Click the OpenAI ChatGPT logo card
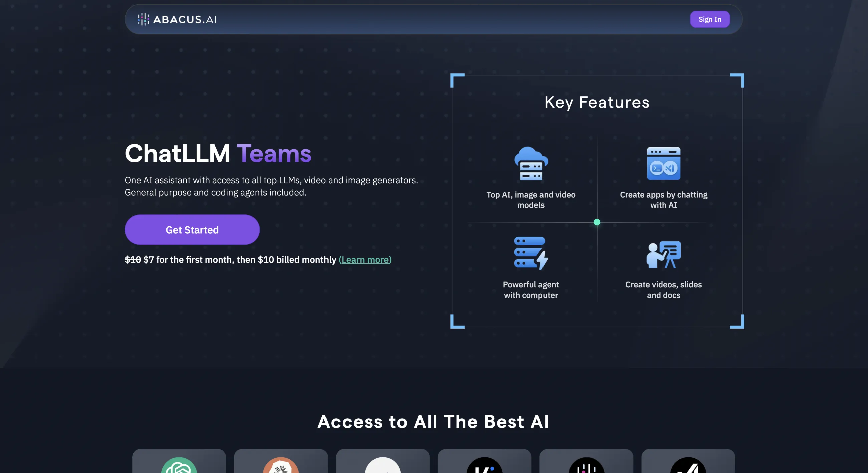Screen dimensions: 868x473 tap(179, 461)
